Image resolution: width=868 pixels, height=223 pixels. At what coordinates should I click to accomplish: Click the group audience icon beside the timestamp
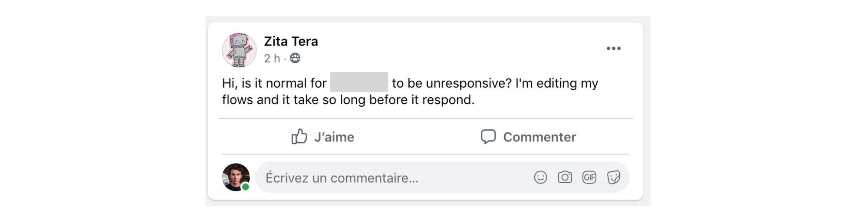(x=295, y=58)
